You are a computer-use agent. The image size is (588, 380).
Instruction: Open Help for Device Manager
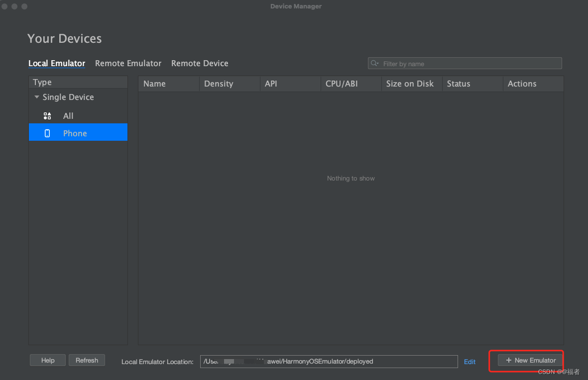(48, 360)
